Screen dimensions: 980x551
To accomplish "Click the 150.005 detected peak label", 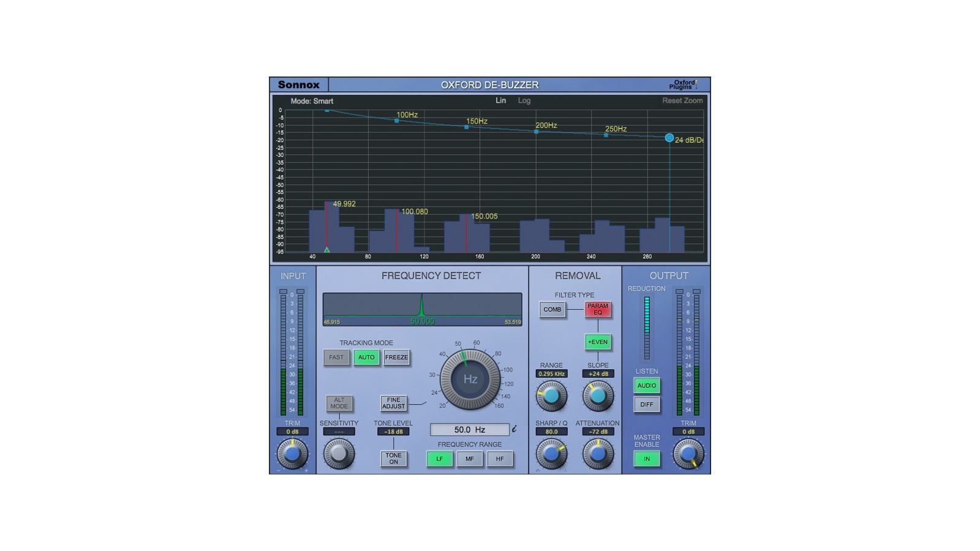I will pos(484,216).
